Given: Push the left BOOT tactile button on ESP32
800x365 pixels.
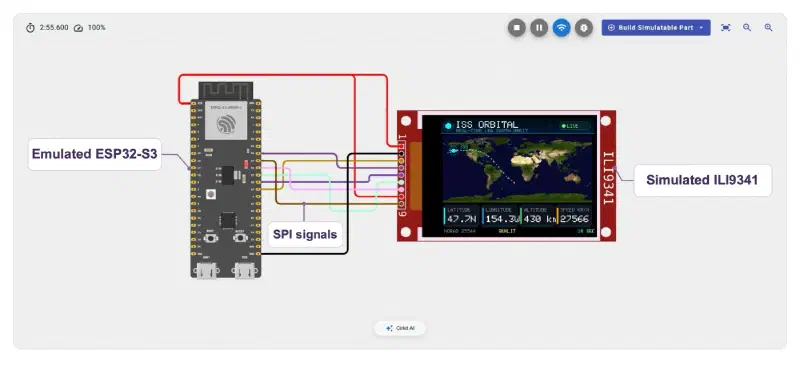Looking at the screenshot, I should (211, 237).
